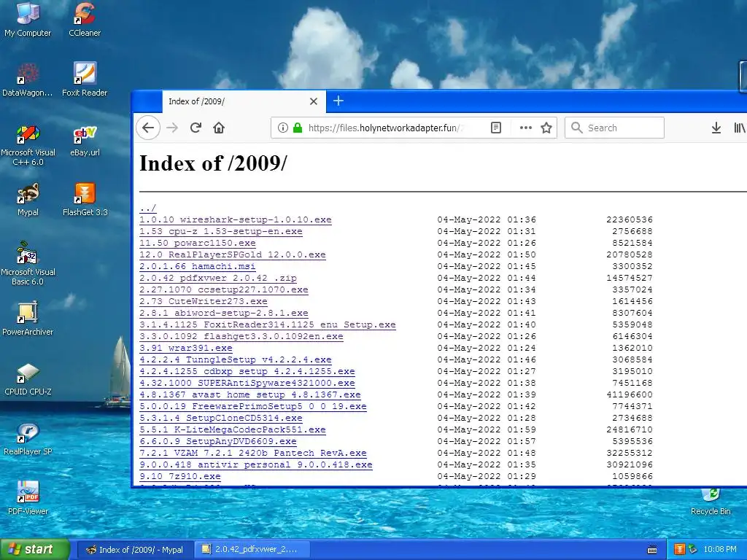
Task: Open a new tab with plus button
Action: point(338,101)
